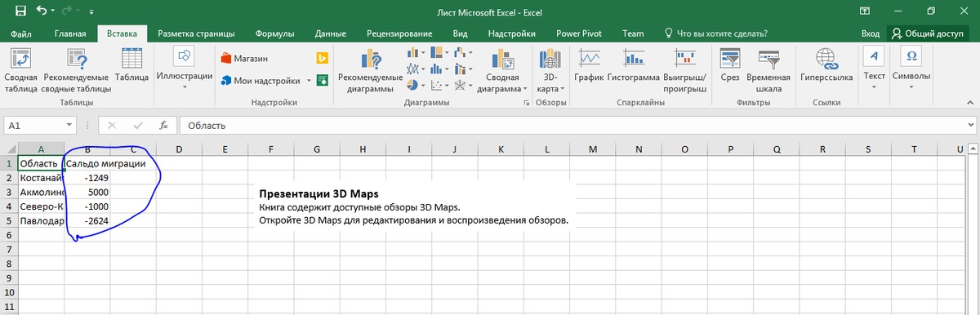
Task: Insert a statistic histogram chart
Action: pos(439,69)
